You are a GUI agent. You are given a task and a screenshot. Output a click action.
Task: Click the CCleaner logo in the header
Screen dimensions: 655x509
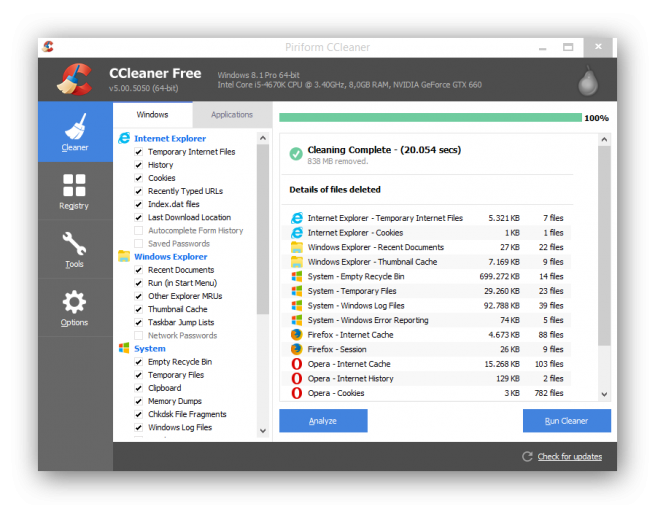[x=75, y=79]
